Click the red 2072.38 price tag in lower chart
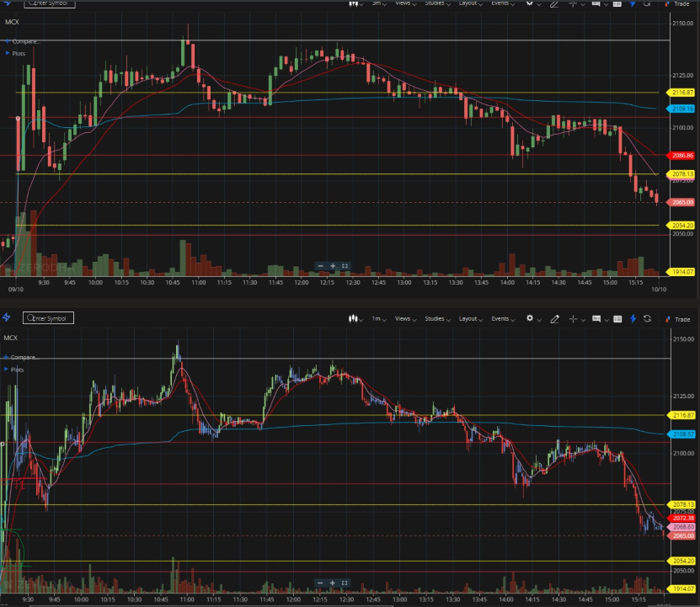Screen dimensions: 700x607 pyautogui.click(x=681, y=519)
